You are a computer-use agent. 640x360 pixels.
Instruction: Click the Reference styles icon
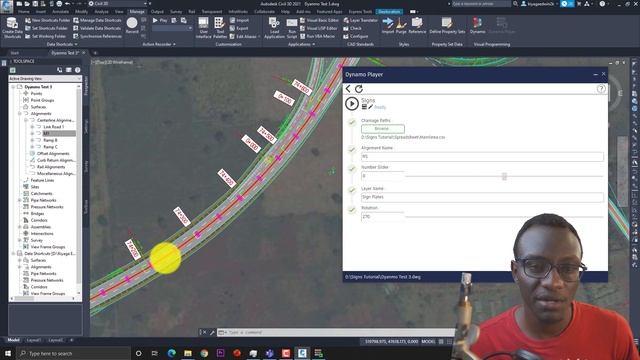417,26
